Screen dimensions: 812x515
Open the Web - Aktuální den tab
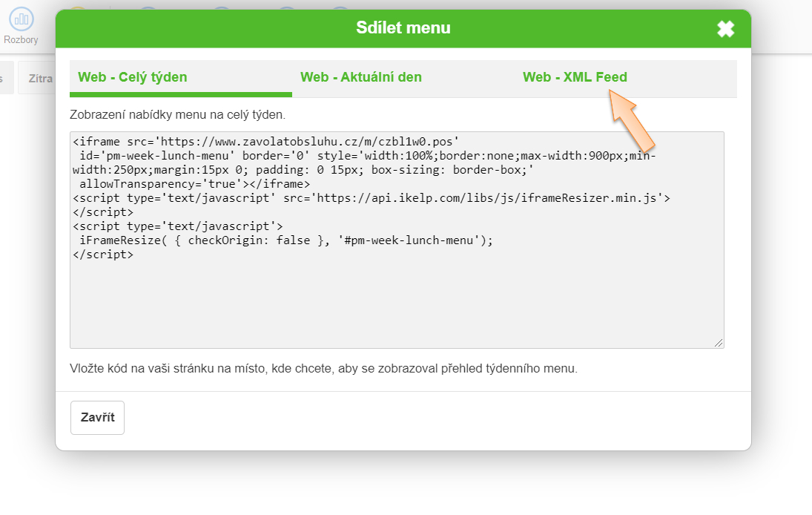pos(403,78)
